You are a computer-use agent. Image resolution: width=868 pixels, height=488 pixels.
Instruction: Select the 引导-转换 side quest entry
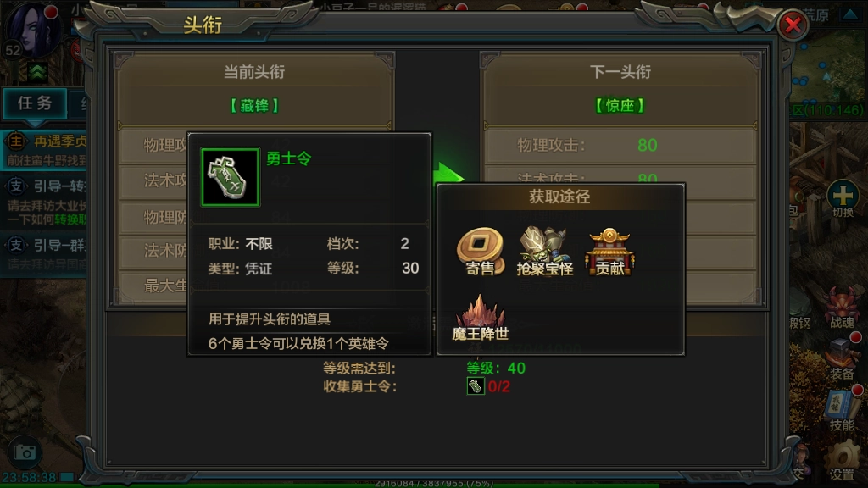(x=44, y=202)
